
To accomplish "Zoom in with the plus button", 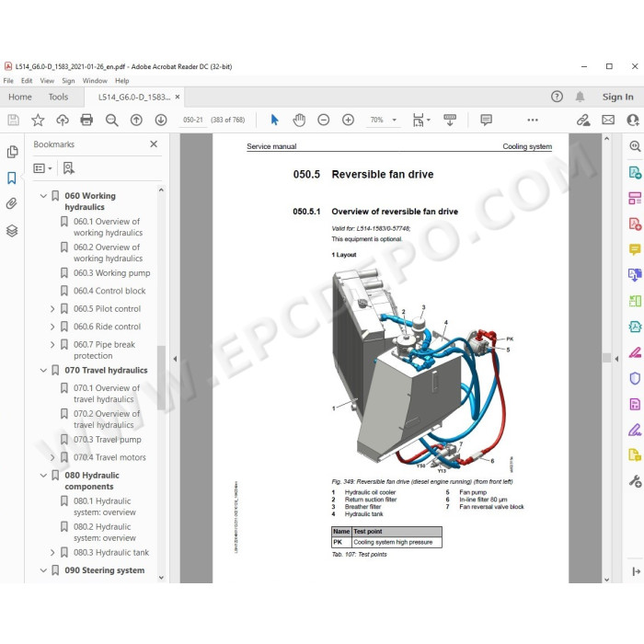I will pos(349,120).
